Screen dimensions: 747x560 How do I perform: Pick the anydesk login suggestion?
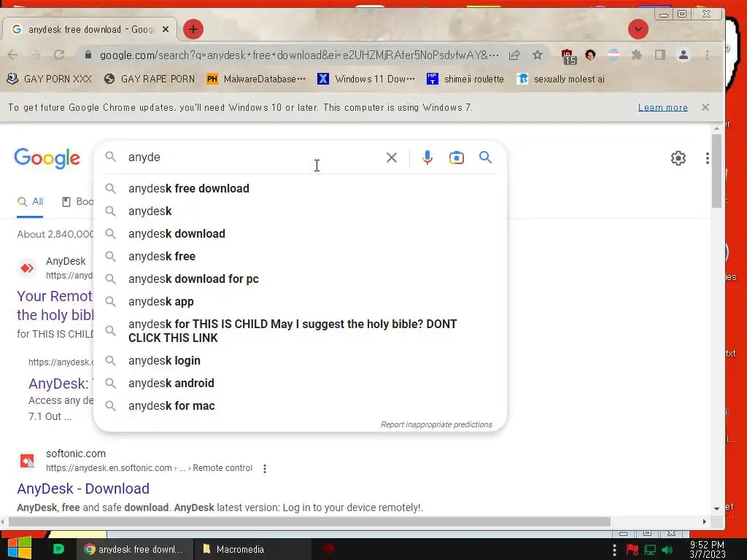tap(300, 360)
